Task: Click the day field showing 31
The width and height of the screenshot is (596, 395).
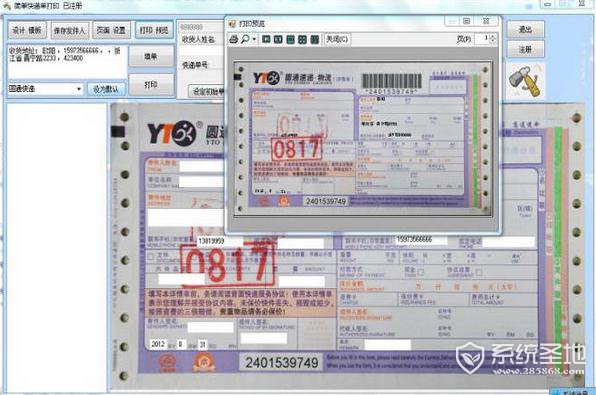Action: tap(203, 344)
